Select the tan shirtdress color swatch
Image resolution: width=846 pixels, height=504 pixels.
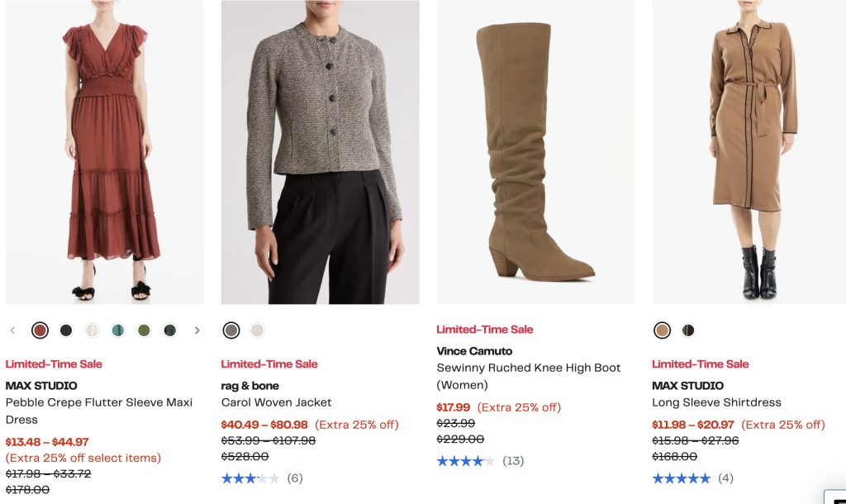(x=662, y=330)
